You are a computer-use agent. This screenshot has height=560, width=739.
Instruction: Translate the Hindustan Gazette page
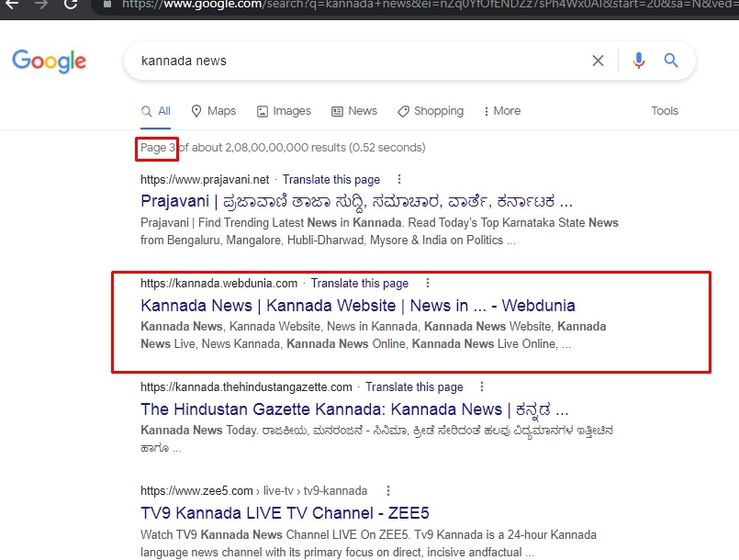[414, 387]
